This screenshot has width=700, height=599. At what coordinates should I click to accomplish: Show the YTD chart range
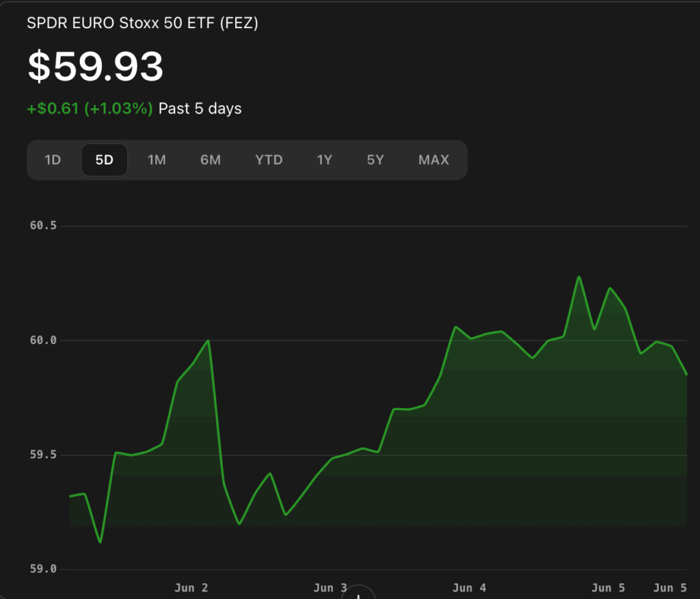coord(269,160)
